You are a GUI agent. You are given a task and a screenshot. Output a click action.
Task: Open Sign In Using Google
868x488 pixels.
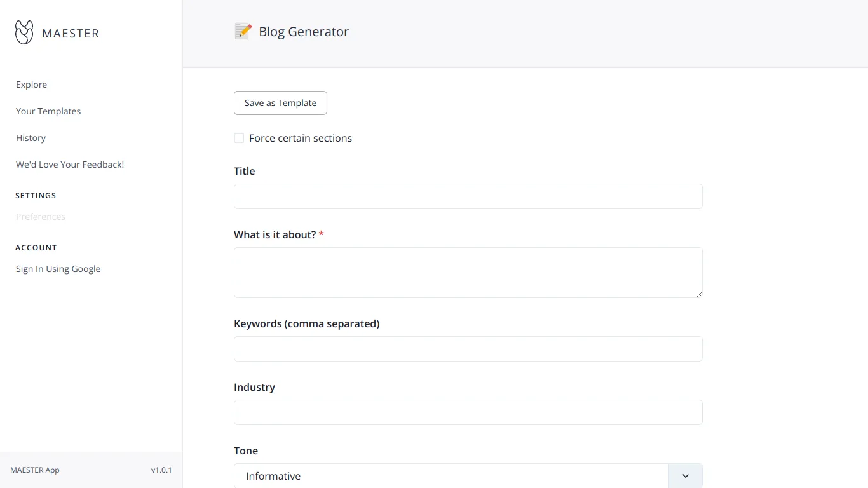click(58, 269)
